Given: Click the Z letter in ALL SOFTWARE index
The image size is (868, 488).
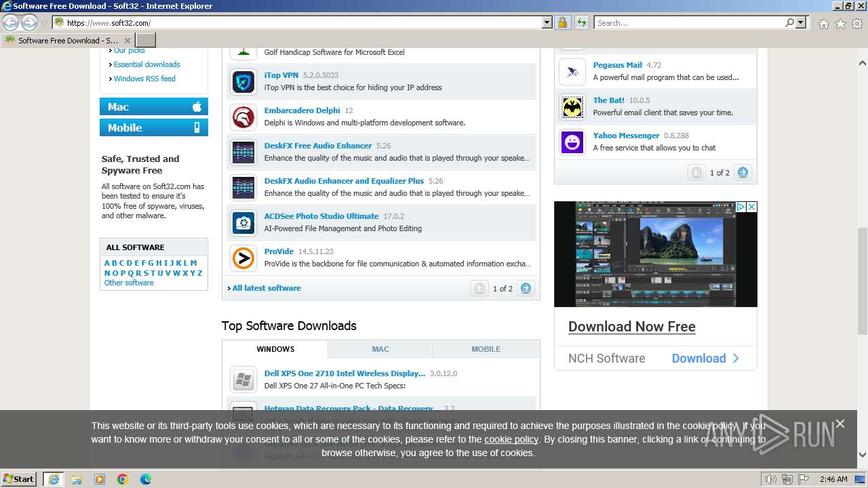Looking at the screenshot, I should pyautogui.click(x=199, y=273).
